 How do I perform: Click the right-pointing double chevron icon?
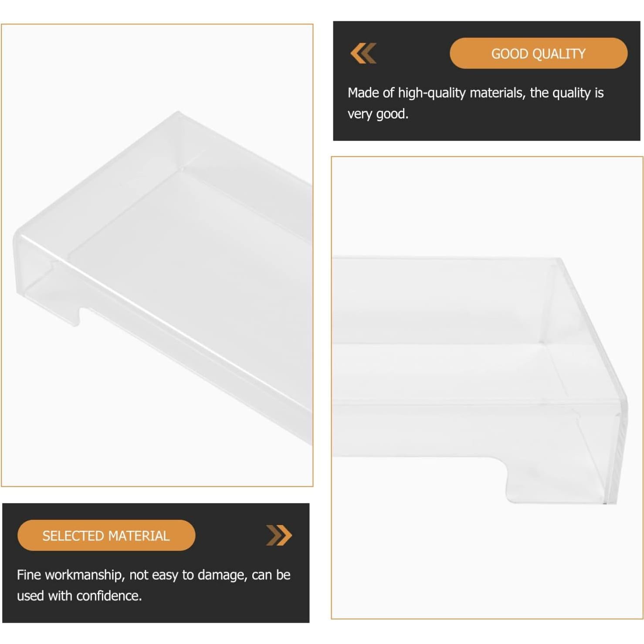pos(279,535)
